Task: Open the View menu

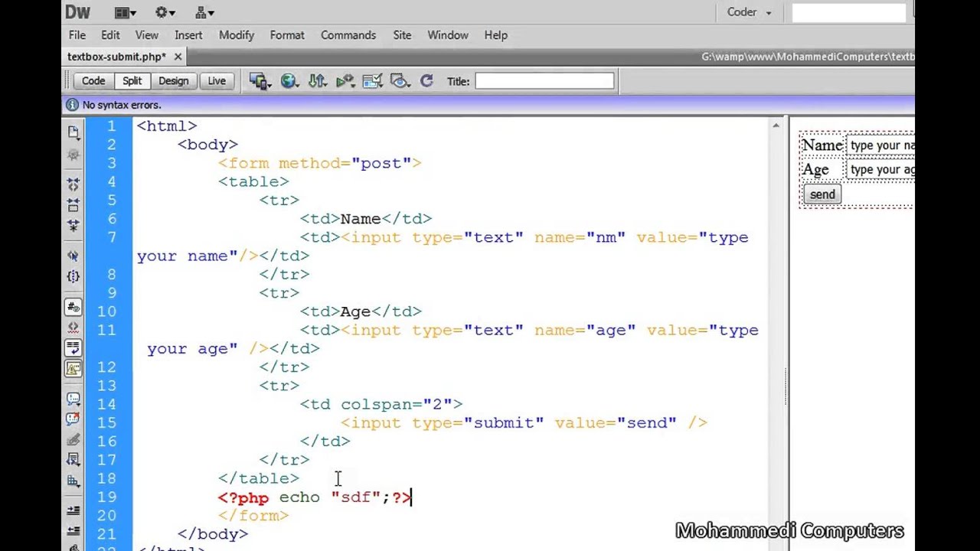Action: (x=147, y=35)
